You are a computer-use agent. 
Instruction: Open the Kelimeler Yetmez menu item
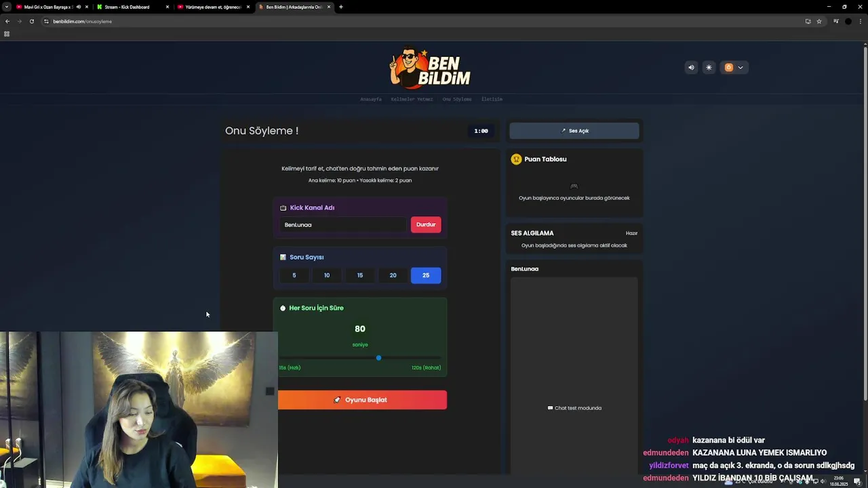point(412,99)
